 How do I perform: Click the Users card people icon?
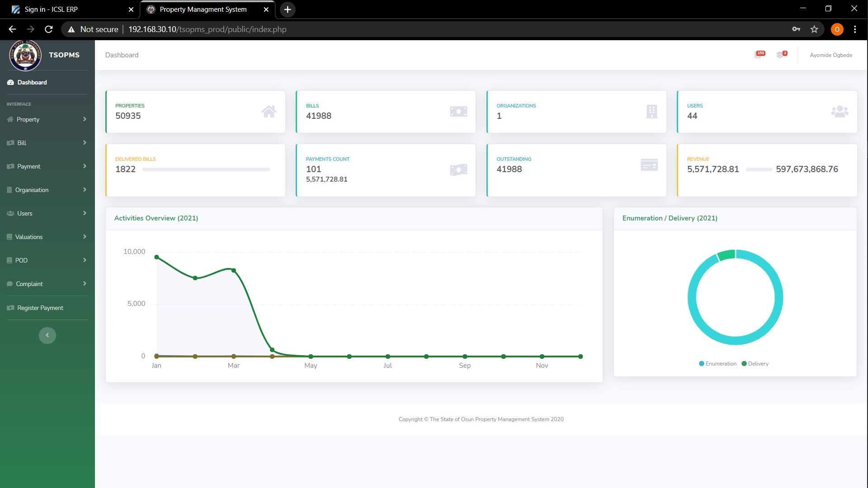tap(840, 112)
